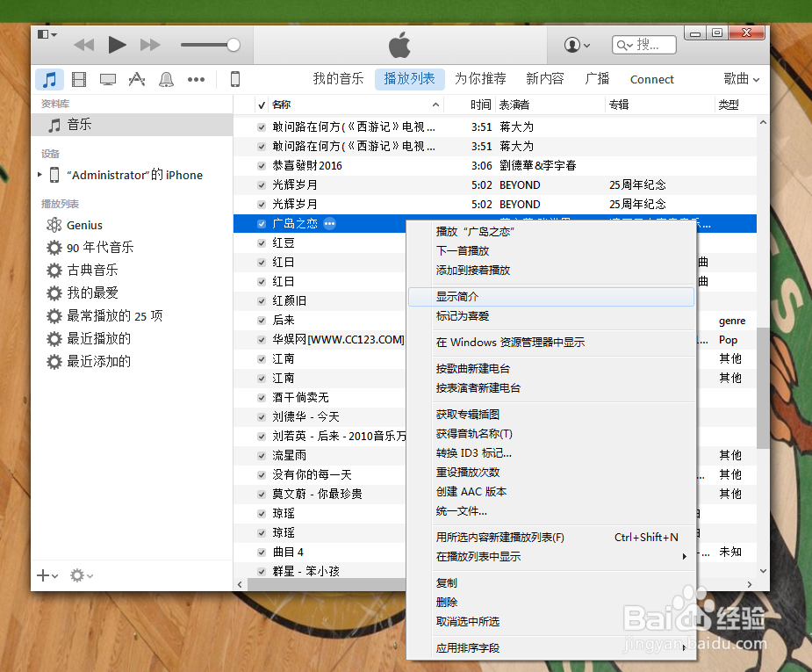
Task: Uncheck the 红豆 song checkbox
Action: click(262, 243)
